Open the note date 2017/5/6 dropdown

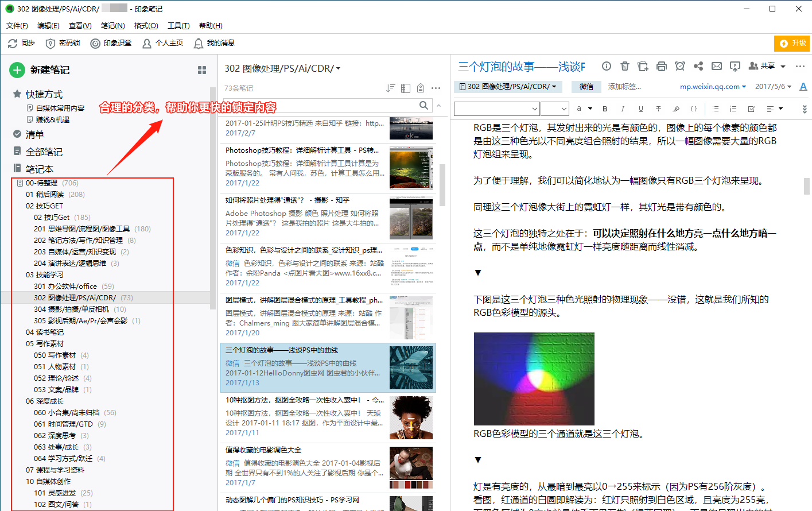(x=773, y=87)
